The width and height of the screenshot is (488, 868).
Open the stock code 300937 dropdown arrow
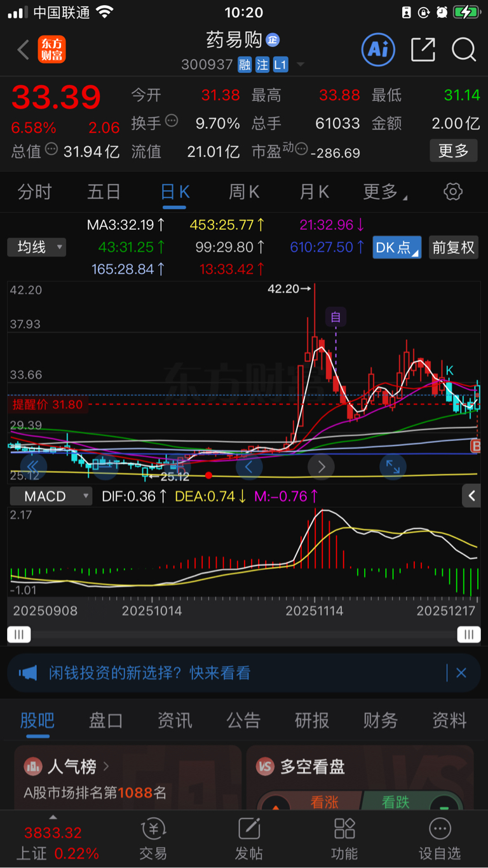pos(301,65)
